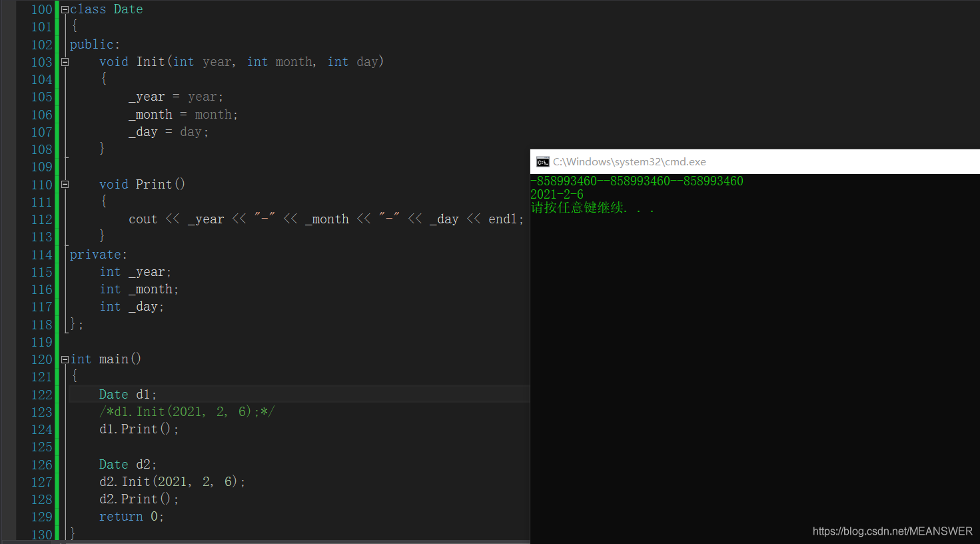Click 'Date d2;' statement

coord(128,465)
